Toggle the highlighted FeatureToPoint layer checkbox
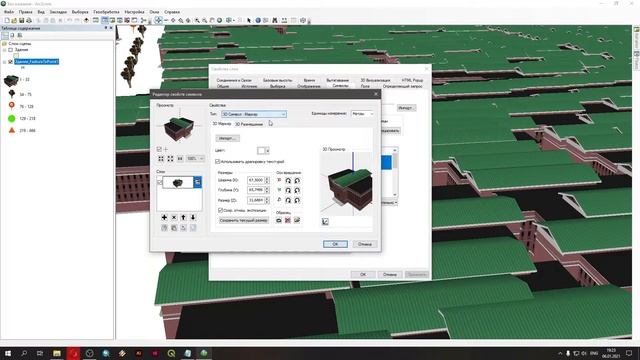Image resolution: width=640 pixels, height=360 pixels. pyautogui.click(x=11, y=62)
